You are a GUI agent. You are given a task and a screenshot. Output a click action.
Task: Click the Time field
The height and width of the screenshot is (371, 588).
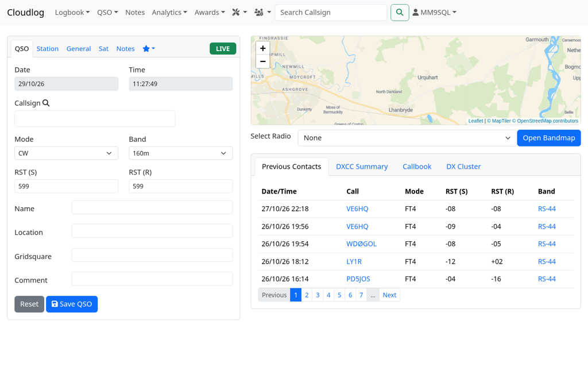pos(181,84)
